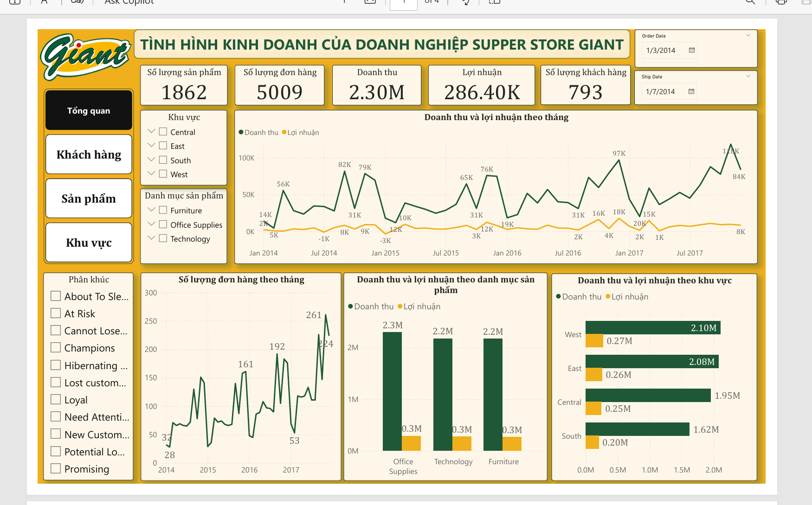Select the Central 1.95M revenue bar
Viewport: 812px width, 505px height.
pos(648,395)
